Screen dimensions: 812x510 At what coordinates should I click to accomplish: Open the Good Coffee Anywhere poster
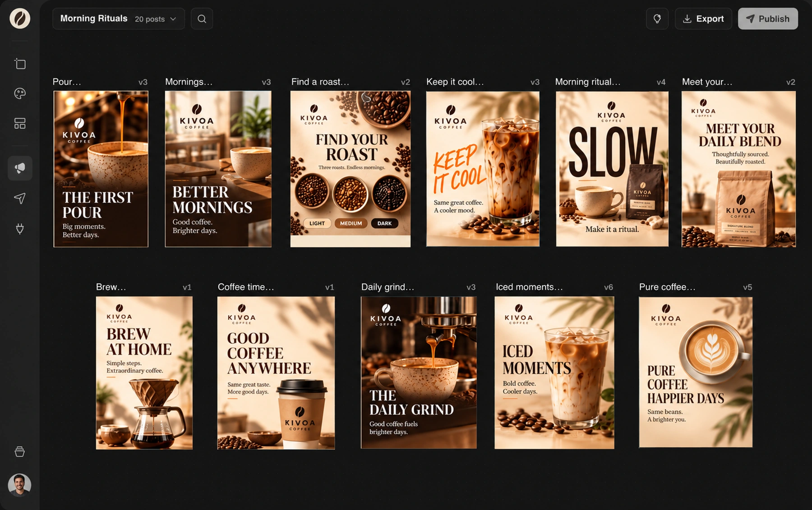click(x=276, y=373)
